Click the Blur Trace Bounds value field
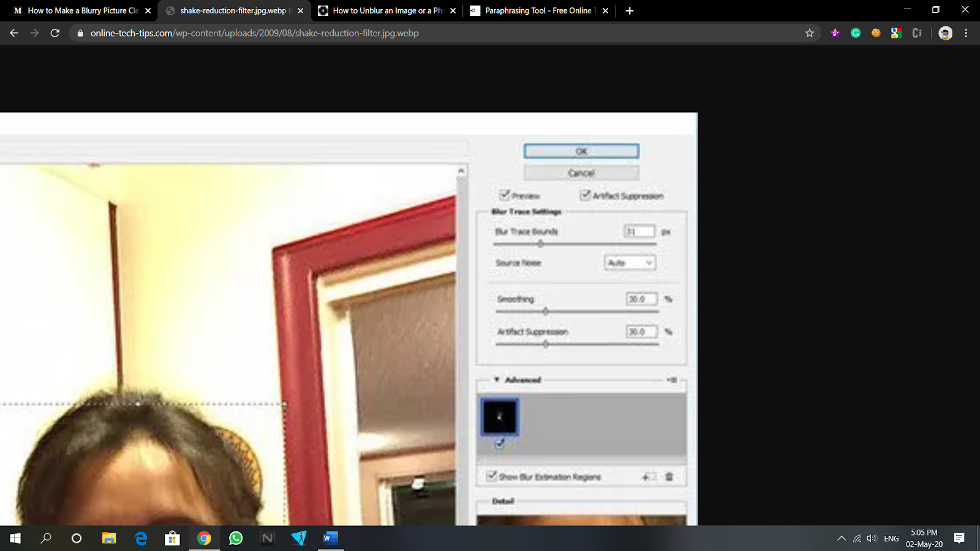This screenshot has height=551, width=980. [x=639, y=231]
